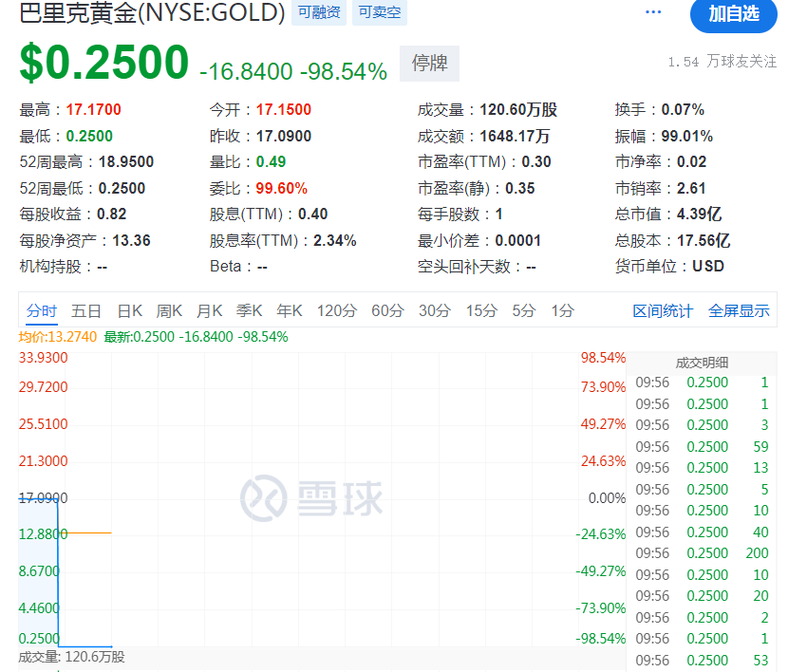Click the 市盈率(TTM) value 0.30

536,162
